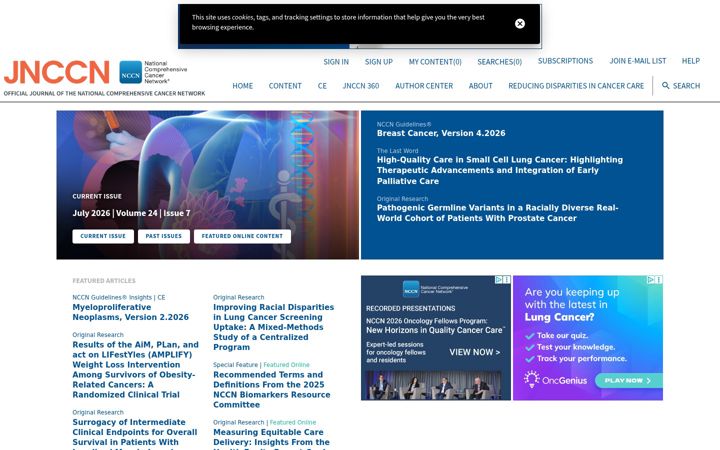The height and width of the screenshot is (450, 720).
Task: Click 'Featured Online' label beside Special Feature
Action: click(287, 365)
